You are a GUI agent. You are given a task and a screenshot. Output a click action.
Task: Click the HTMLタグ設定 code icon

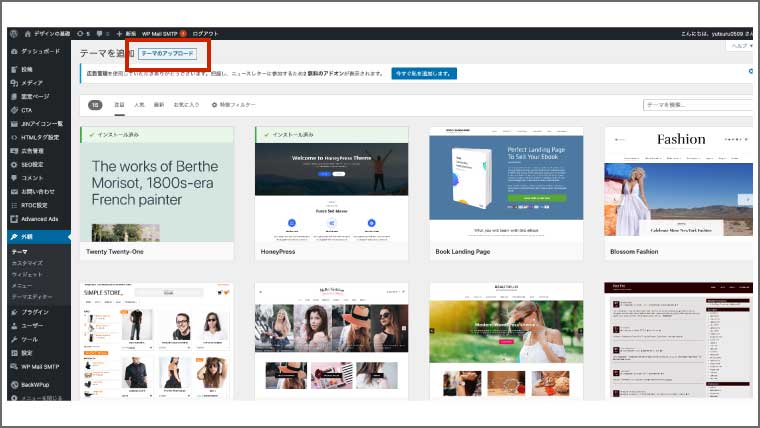(x=14, y=137)
